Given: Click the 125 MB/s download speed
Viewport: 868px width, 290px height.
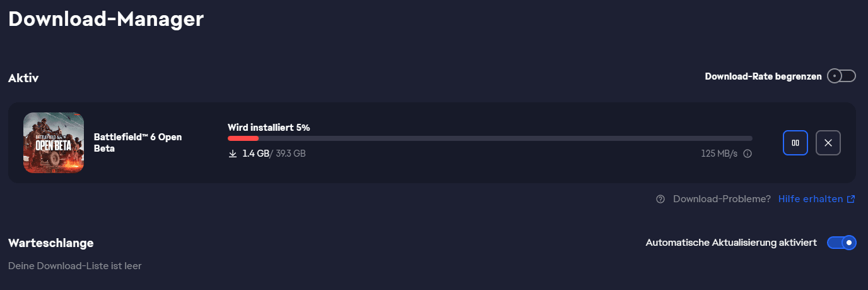Looking at the screenshot, I should pyautogui.click(x=718, y=154).
